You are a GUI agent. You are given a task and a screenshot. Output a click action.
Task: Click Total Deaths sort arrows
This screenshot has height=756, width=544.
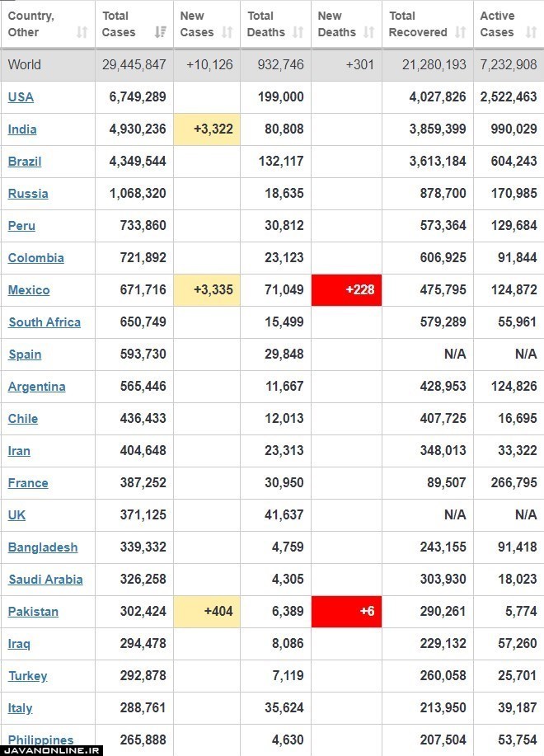point(298,32)
